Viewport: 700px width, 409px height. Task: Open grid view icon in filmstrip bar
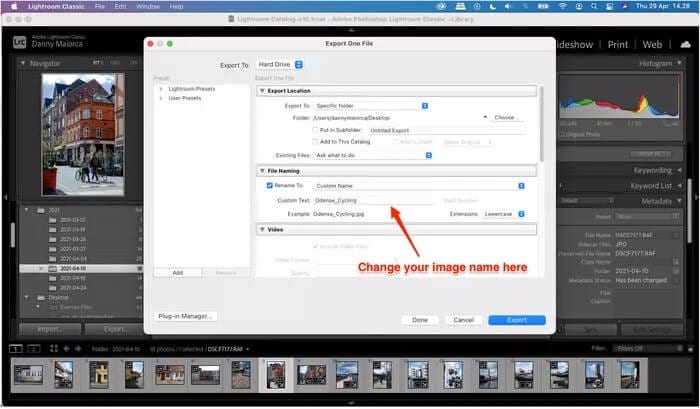pos(54,349)
